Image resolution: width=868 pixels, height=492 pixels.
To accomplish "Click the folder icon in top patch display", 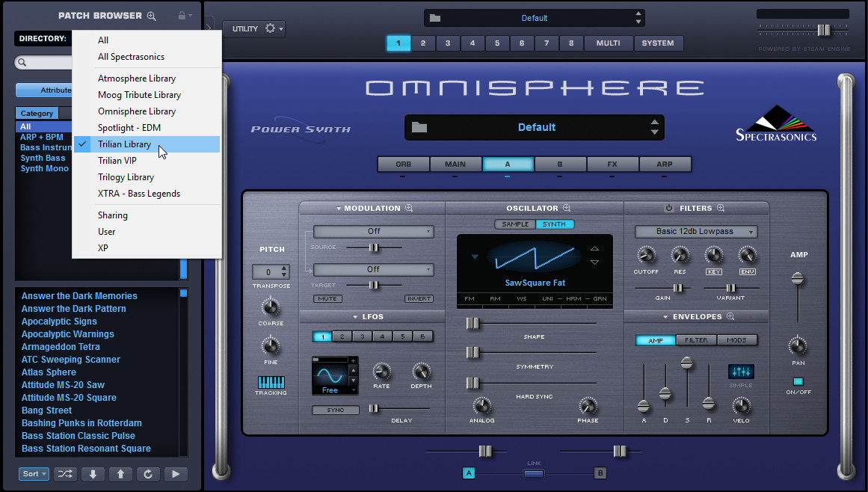I will (435, 18).
